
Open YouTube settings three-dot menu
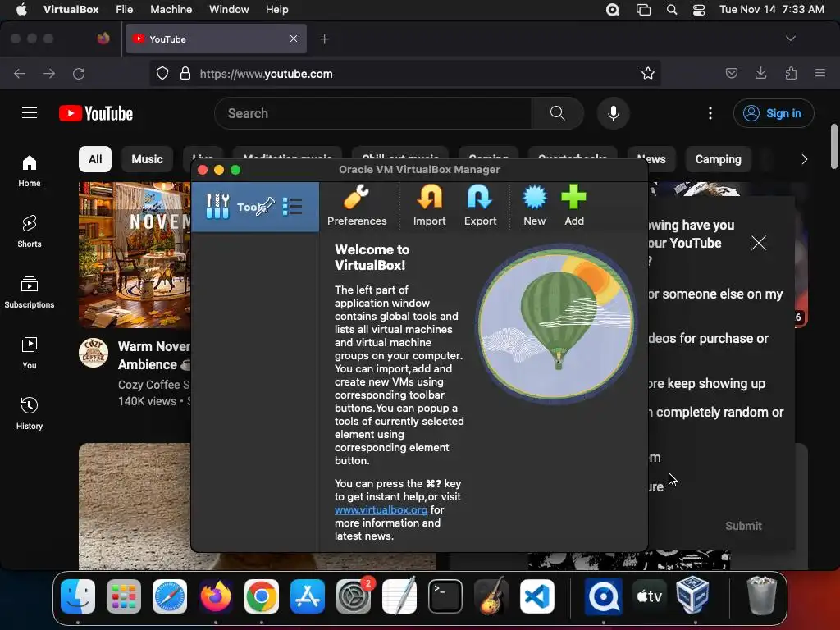[x=710, y=113]
